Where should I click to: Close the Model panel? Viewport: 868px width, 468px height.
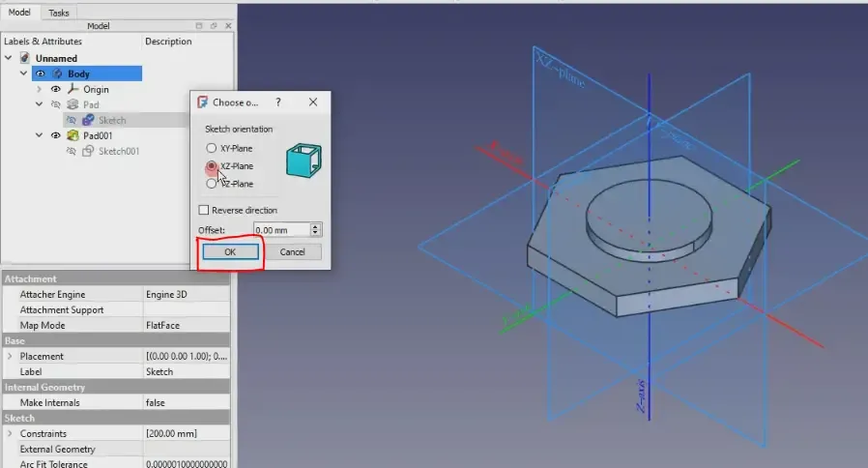pos(228,25)
